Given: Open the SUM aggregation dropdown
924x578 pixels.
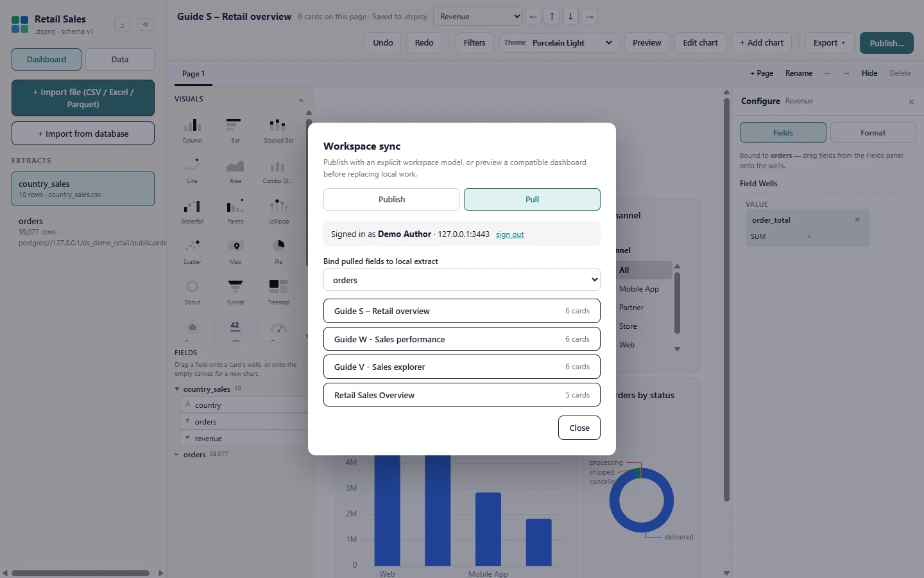Looking at the screenshot, I should click(x=781, y=236).
